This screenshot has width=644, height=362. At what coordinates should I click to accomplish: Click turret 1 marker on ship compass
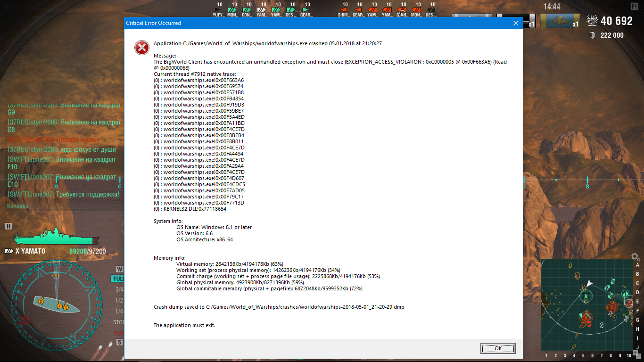coord(66,307)
